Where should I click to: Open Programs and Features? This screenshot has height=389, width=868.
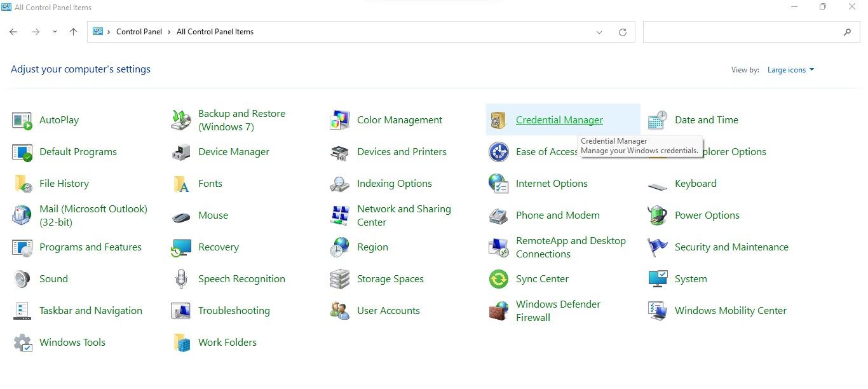pyautogui.click(x=90, y=247)
